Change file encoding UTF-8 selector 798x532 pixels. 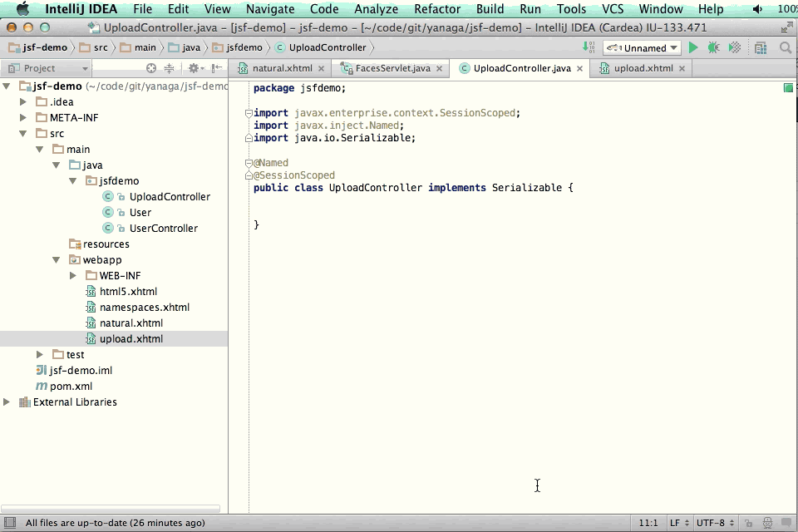click(714, 523)
